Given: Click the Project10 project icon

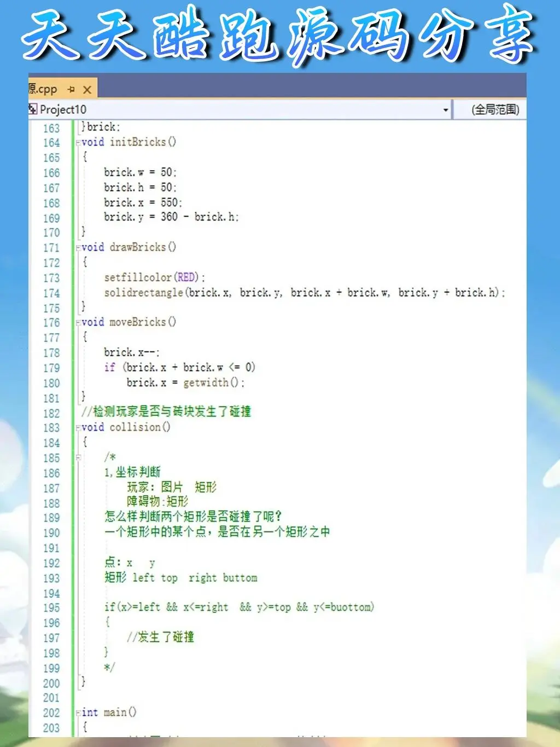Looking at the screenshot, I should point(33,109).
